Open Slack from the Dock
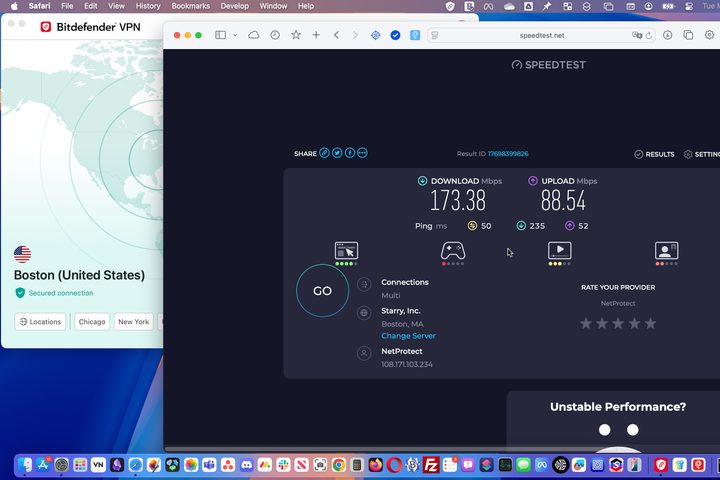Viewport: 720px width, 480px height. pyautogui.click(x=283, y=465)
